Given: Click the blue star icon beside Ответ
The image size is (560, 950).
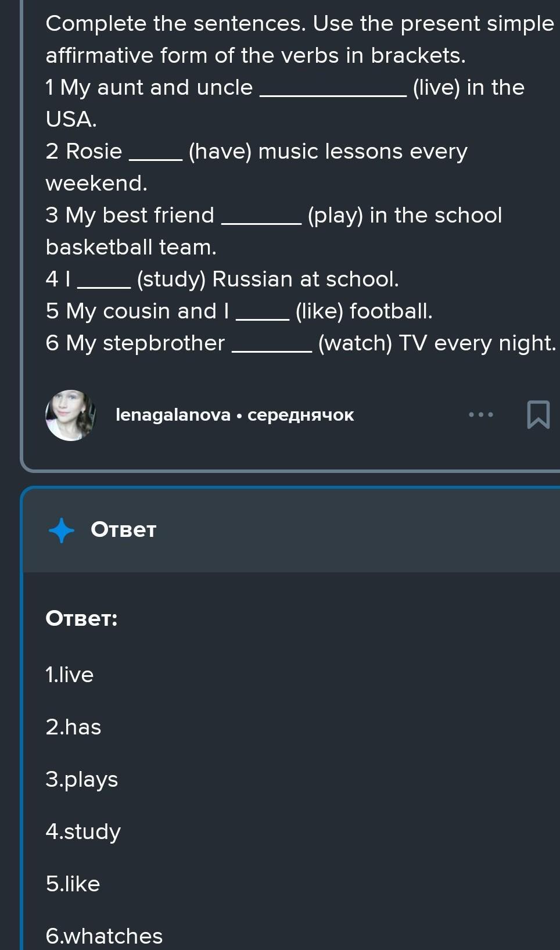Looking at the screenshot, I should pos(62,530).
